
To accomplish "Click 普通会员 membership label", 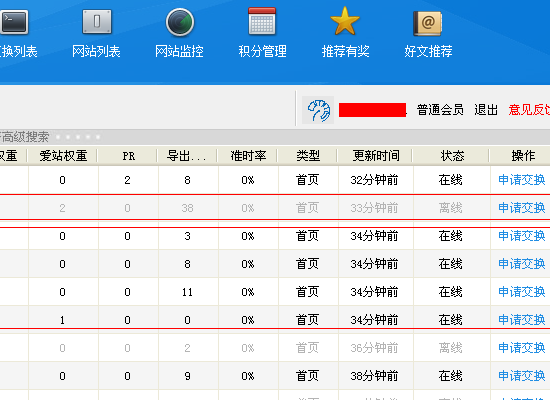I will click(440, 110).
